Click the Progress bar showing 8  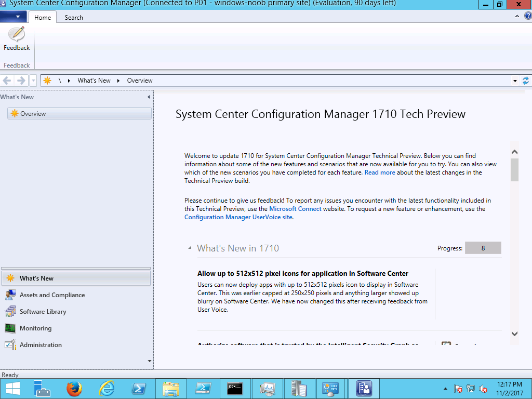(x=483, y=248)
